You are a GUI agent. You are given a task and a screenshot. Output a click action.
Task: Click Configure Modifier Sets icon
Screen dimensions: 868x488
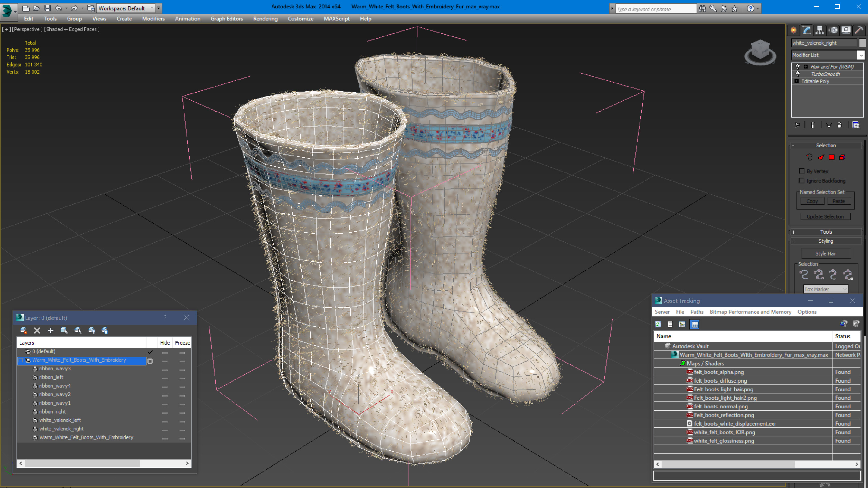point(856,125)
